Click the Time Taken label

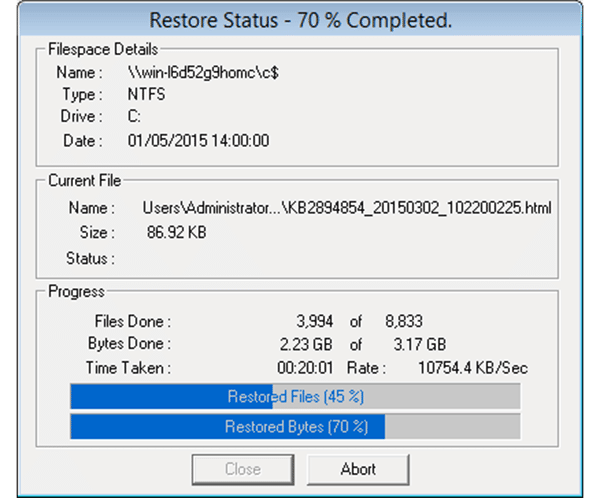pyautogui.click(x=128, y=368)
